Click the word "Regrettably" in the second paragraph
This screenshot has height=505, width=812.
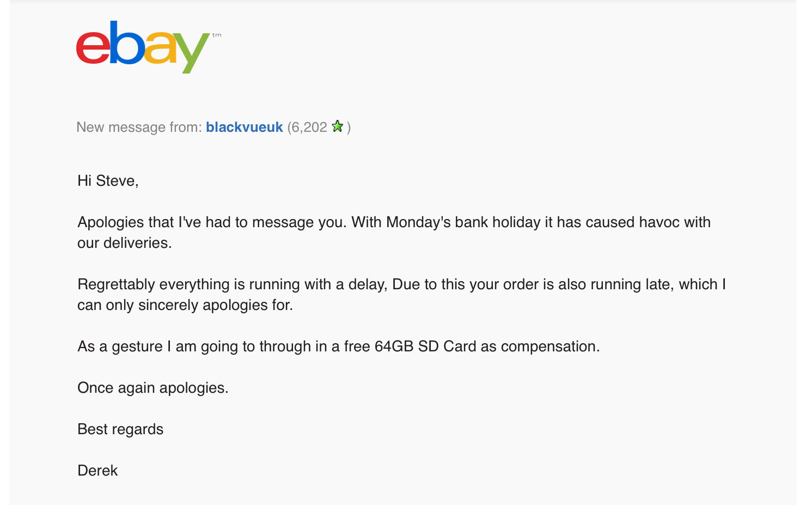tap(116, 284)
